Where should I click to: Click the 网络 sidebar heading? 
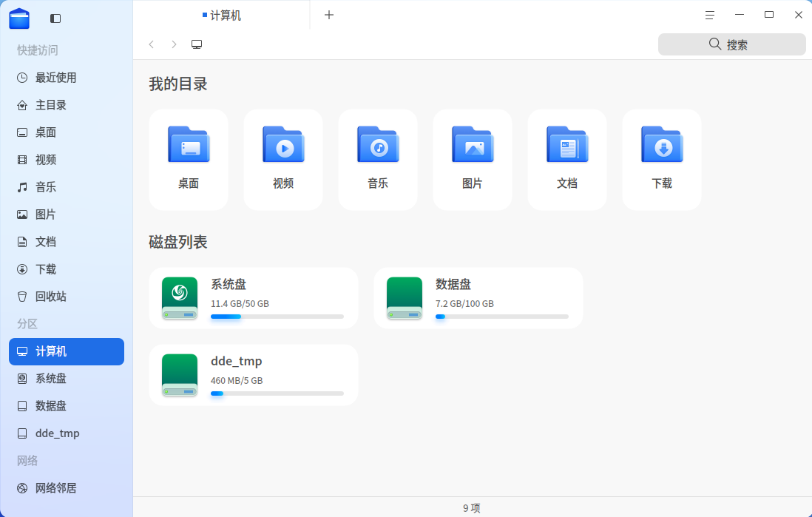coord(27,461)
